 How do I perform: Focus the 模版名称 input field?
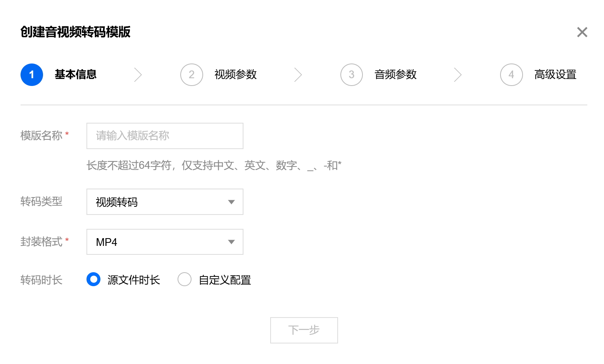click(x=164, y=136)
